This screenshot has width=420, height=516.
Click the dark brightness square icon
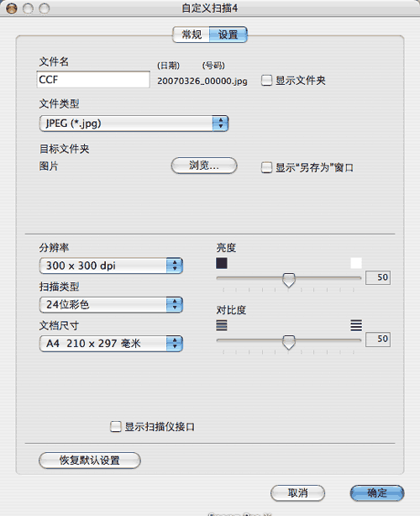[x=222, y=263]
